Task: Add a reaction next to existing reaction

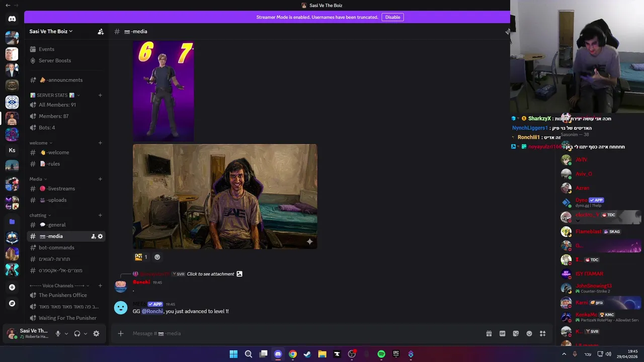Action: click(157, 257)
